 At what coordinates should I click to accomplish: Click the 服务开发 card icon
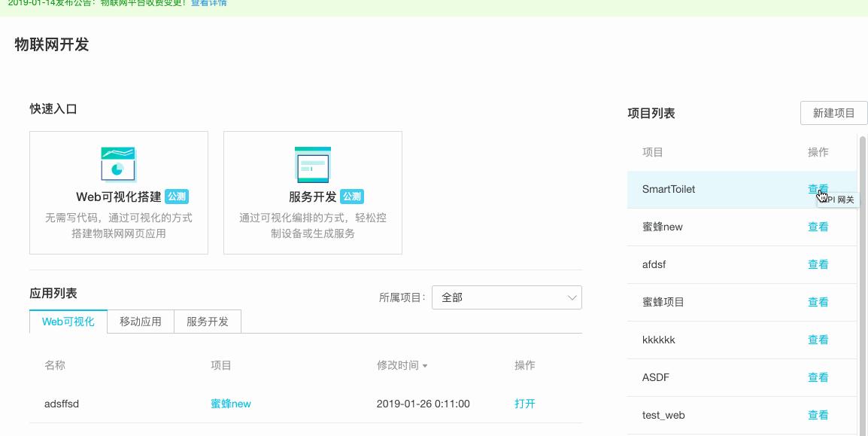(x=312, y=164)
